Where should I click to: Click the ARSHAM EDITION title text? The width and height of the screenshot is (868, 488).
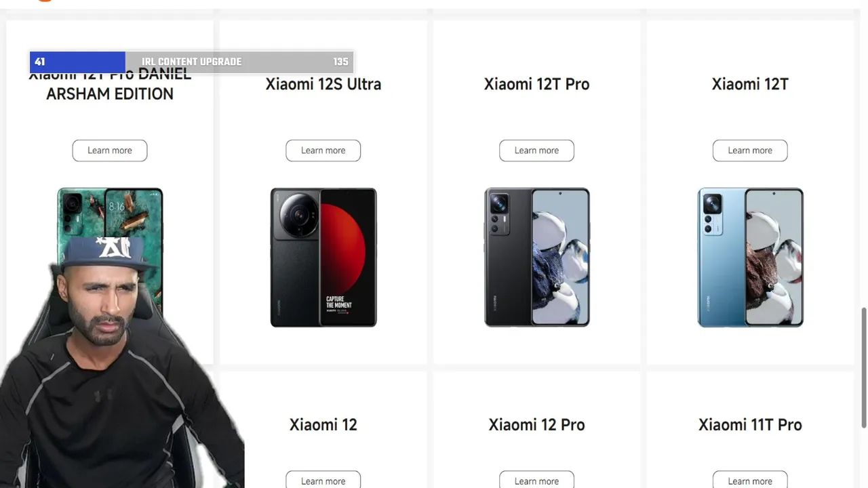click(110, 94)
